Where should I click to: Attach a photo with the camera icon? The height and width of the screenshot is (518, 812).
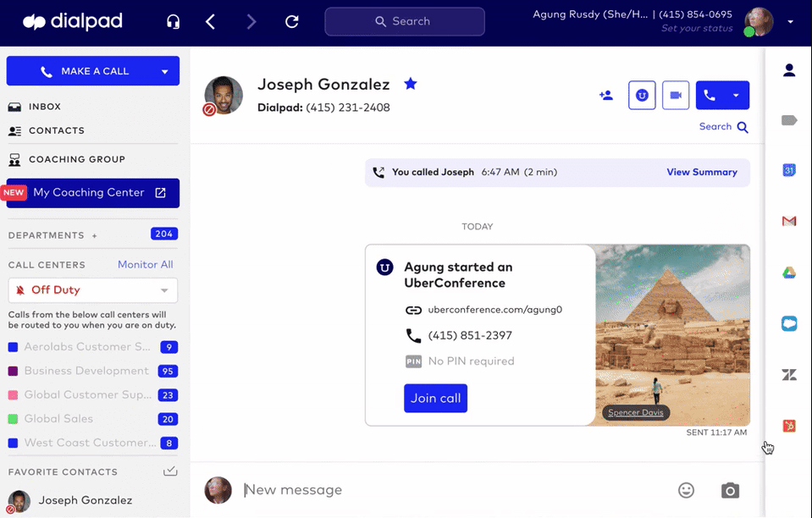pyautogui.click(x=730, y=490)
